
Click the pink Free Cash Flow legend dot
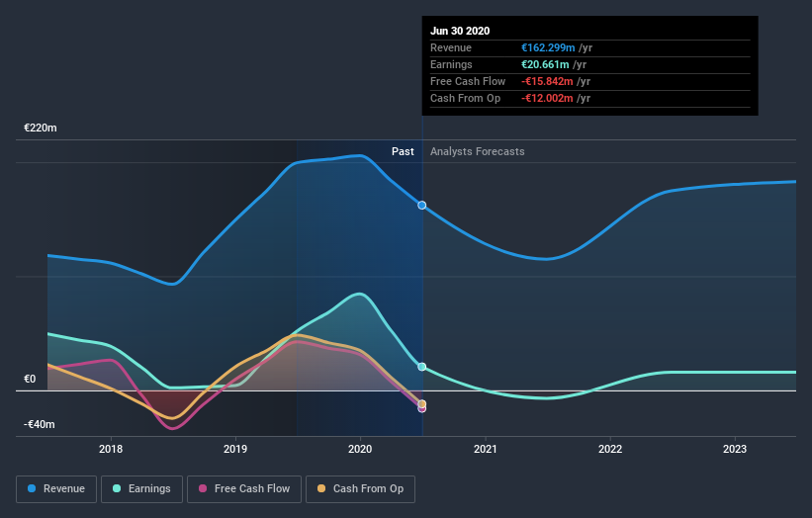(x=203, y=488)
